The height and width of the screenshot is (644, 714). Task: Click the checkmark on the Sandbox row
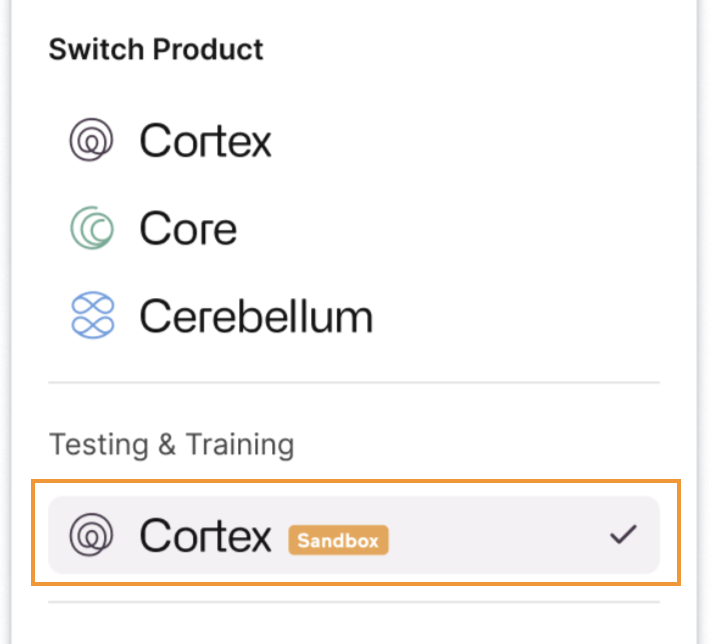[623, 534]
